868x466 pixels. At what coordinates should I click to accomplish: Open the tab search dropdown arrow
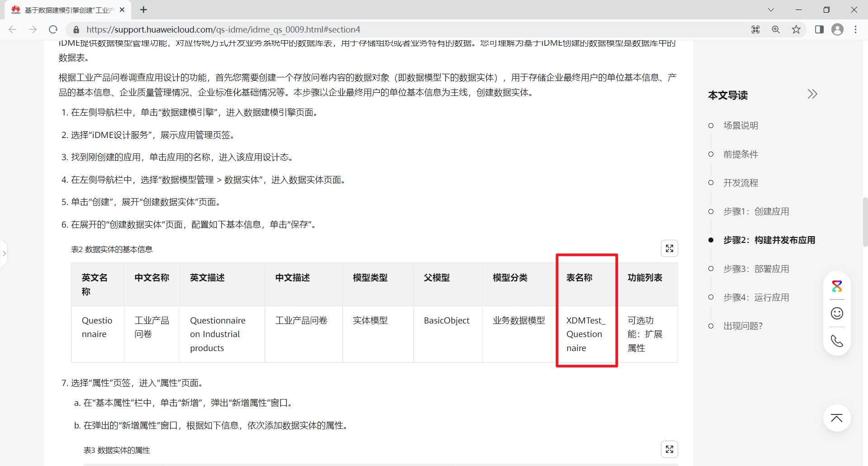[771, 10]
